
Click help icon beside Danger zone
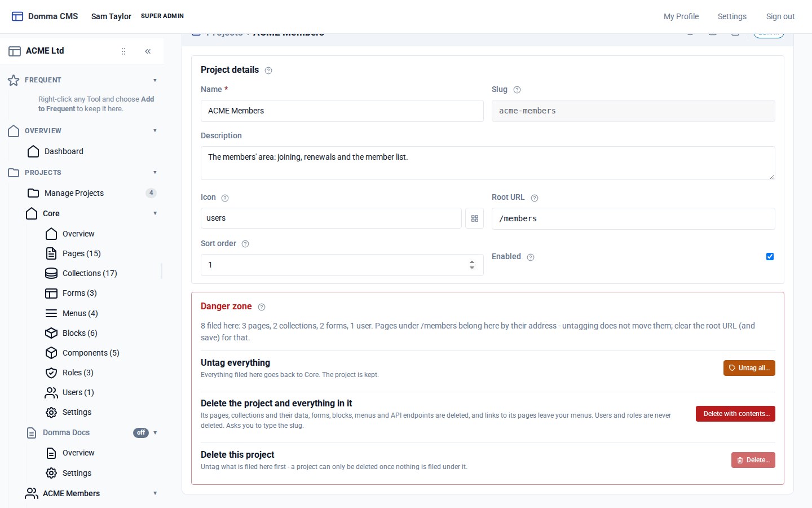click(x=262, y=307)
